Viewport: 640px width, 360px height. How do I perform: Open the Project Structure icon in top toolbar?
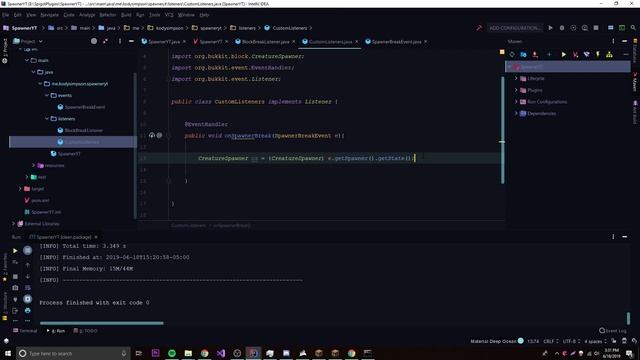611,28
